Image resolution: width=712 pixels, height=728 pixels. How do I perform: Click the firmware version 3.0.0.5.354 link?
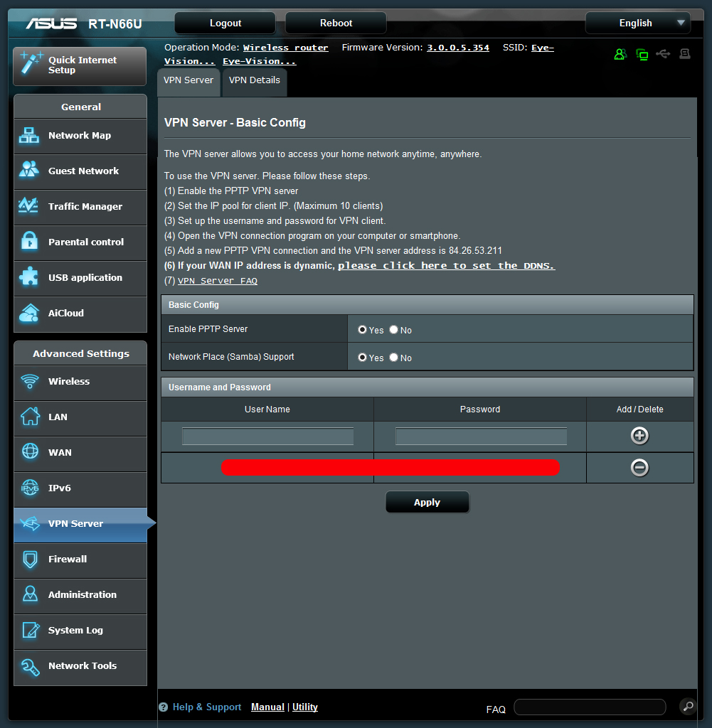point(457,48)
